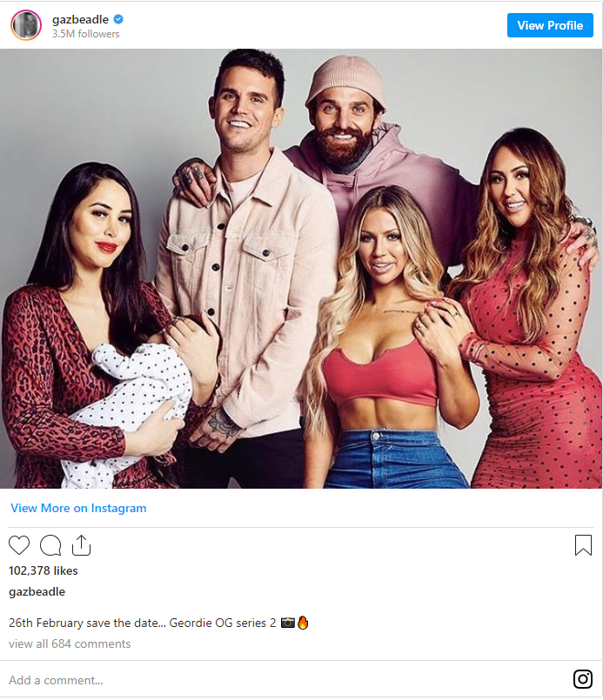Screen dimensions: 603x700
Task: Like the post with the heart icon
Action: (x=19, y=545)
